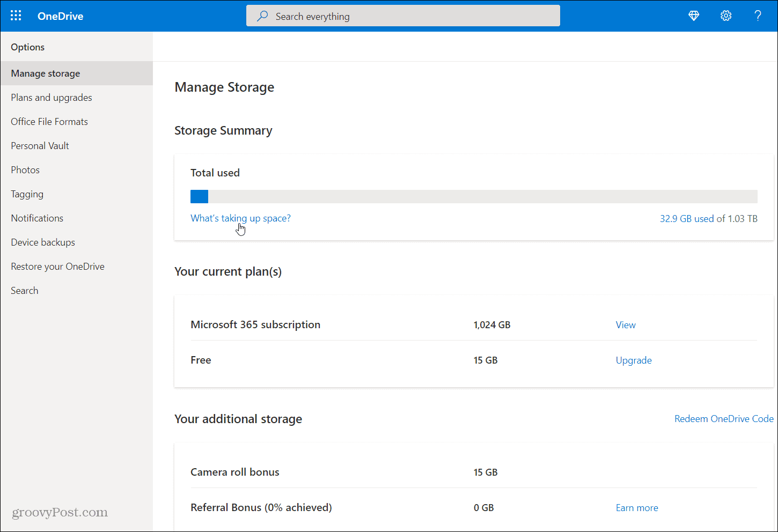Click the Referral Bonus (0% achieved) label

pyautogui.click(x=261, y=508)
